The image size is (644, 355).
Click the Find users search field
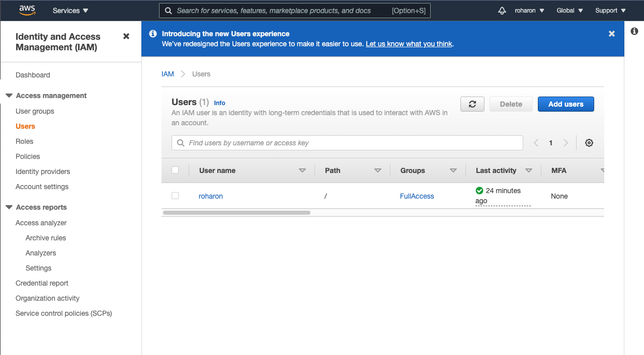click(x=347, y=143)
